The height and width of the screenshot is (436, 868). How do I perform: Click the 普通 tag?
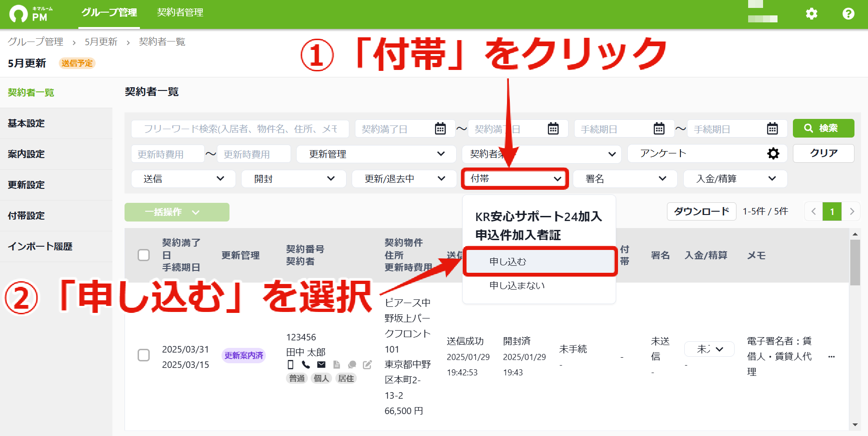(x=297, y=379)
